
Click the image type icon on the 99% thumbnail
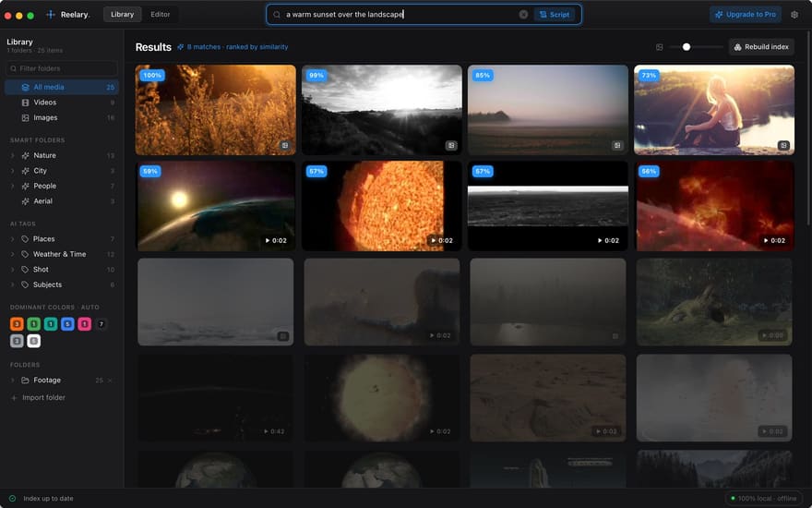click(x=451, y=146)
